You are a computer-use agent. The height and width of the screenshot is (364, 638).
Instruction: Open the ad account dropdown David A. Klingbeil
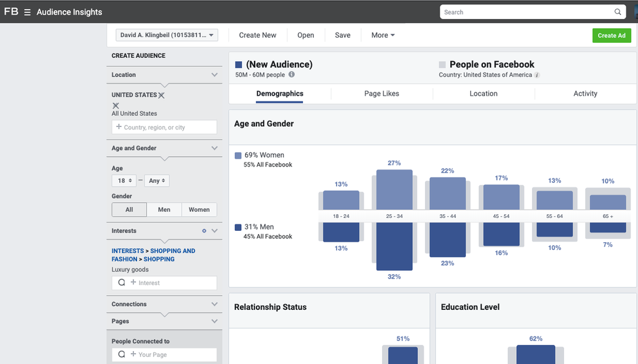tap(167, 35)
